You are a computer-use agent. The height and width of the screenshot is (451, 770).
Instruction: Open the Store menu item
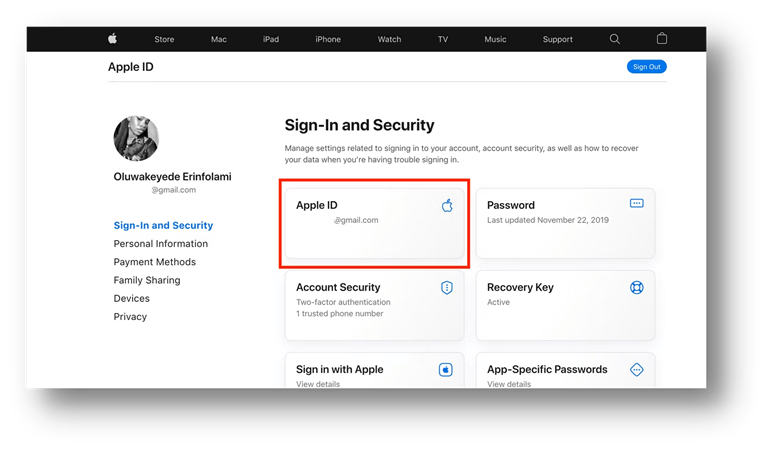164,39
